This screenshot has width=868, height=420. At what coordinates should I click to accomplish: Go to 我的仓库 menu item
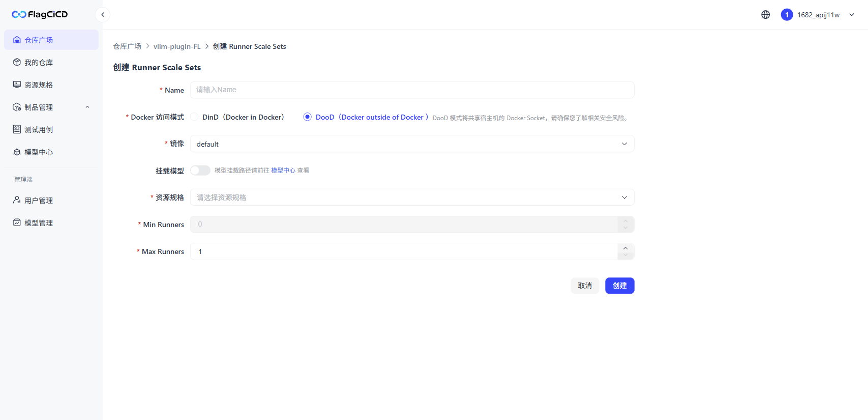click(51, 62)
